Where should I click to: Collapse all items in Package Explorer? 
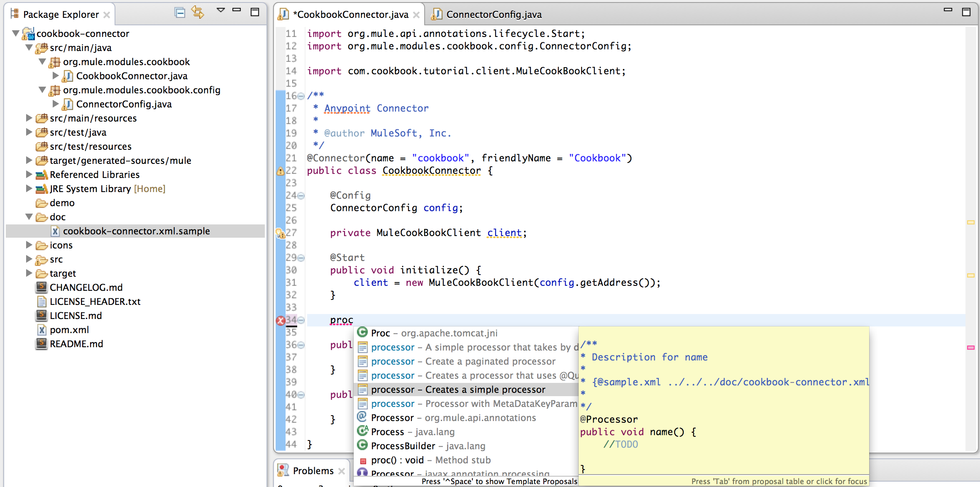click(x=180, y=12)
